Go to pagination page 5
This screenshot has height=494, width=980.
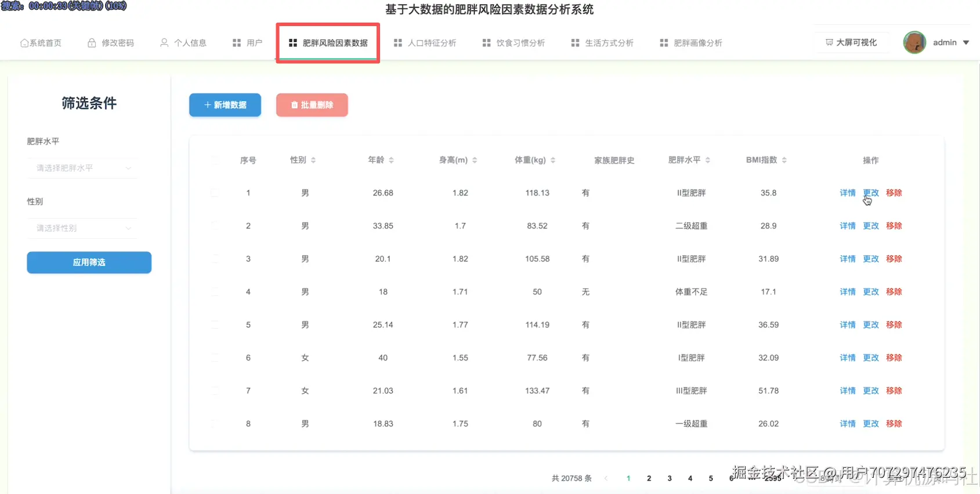pyautogui.click(x=711, y=478)
